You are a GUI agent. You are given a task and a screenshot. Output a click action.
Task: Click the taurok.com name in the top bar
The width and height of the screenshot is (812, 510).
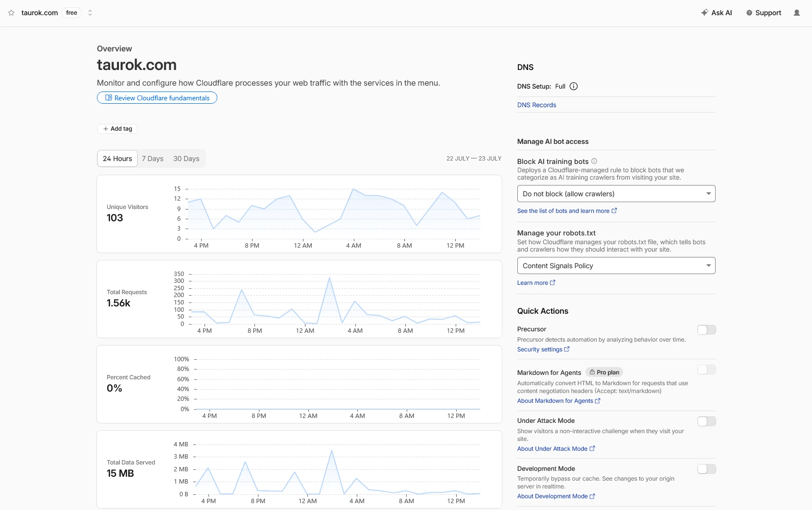coord(40,13)
